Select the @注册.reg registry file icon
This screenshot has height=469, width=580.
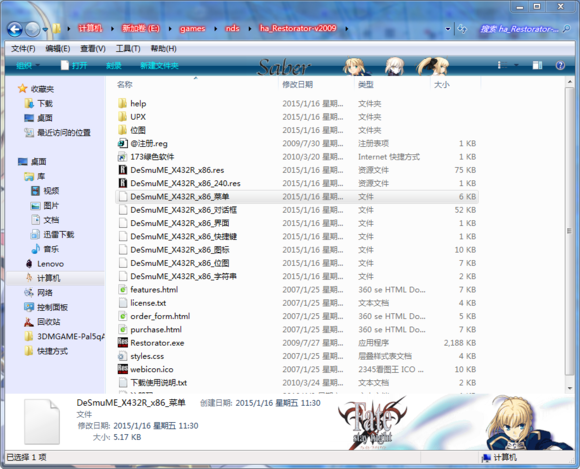coord(122,143)
